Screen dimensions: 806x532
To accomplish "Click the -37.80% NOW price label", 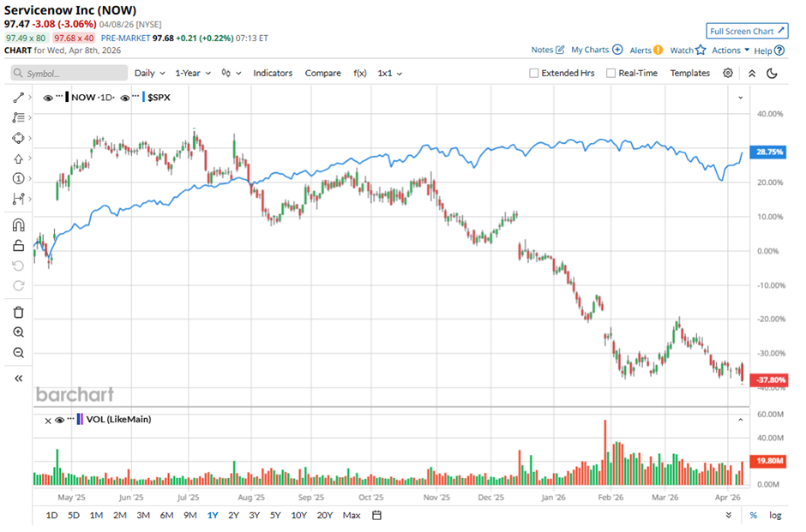I will coord(769,380).
